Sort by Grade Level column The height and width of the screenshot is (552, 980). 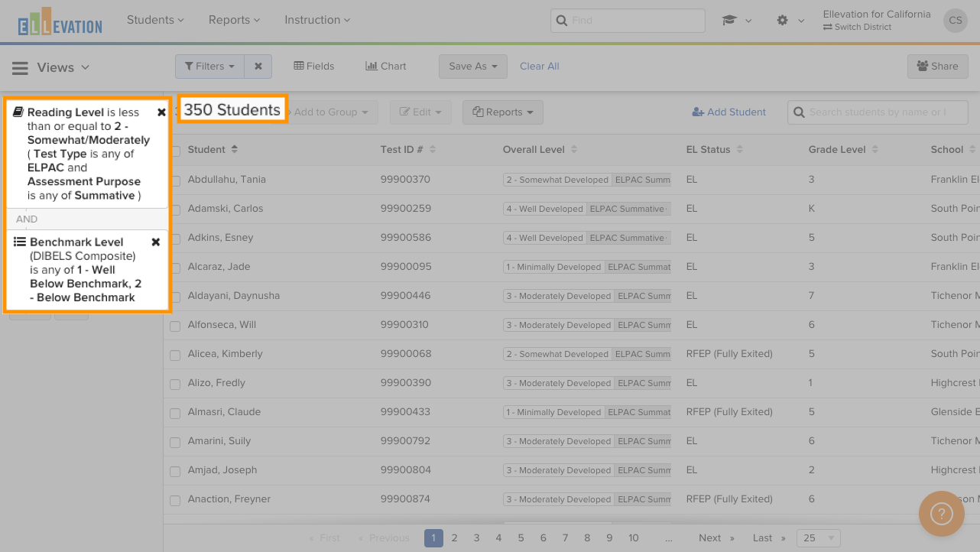(x=875, y=150)
